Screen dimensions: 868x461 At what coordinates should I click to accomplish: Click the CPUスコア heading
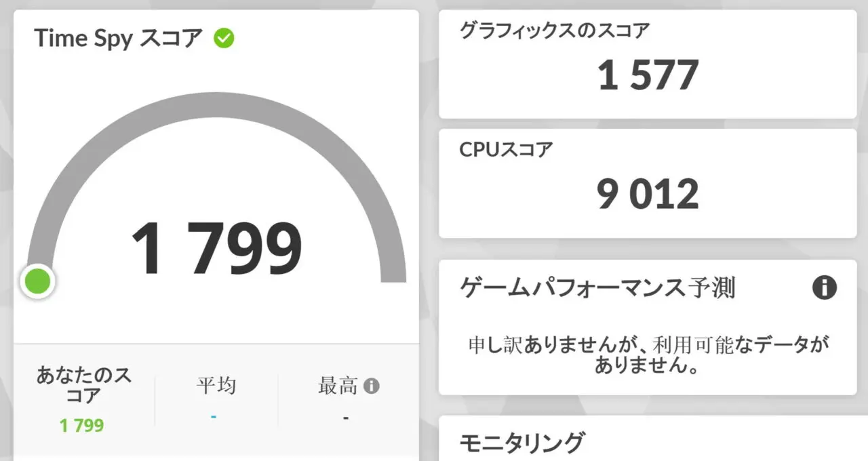click(505, 150)
